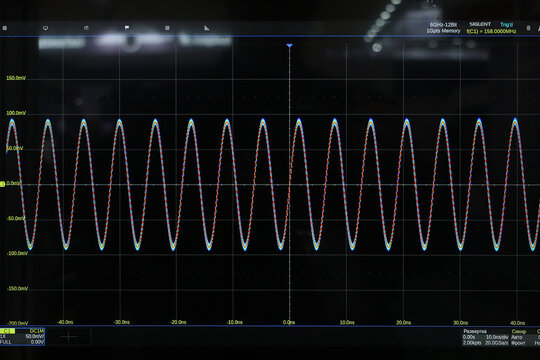Click the 2.00kpts memory depth value

click(x=472, y=343)
